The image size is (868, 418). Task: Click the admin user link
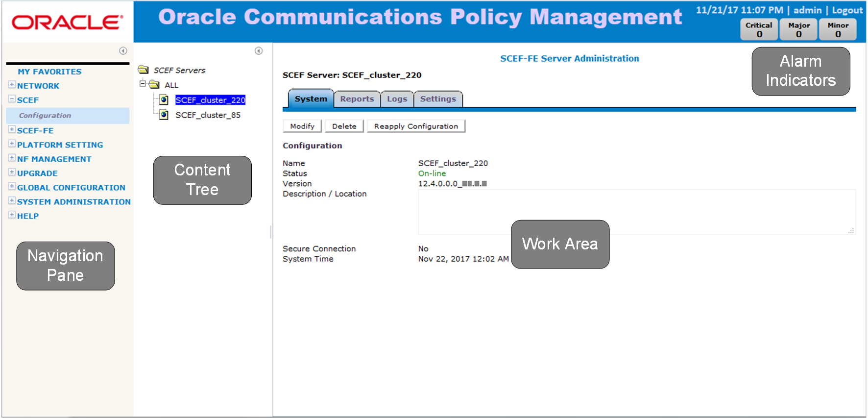pyautogui.click(x=807, y=10)
